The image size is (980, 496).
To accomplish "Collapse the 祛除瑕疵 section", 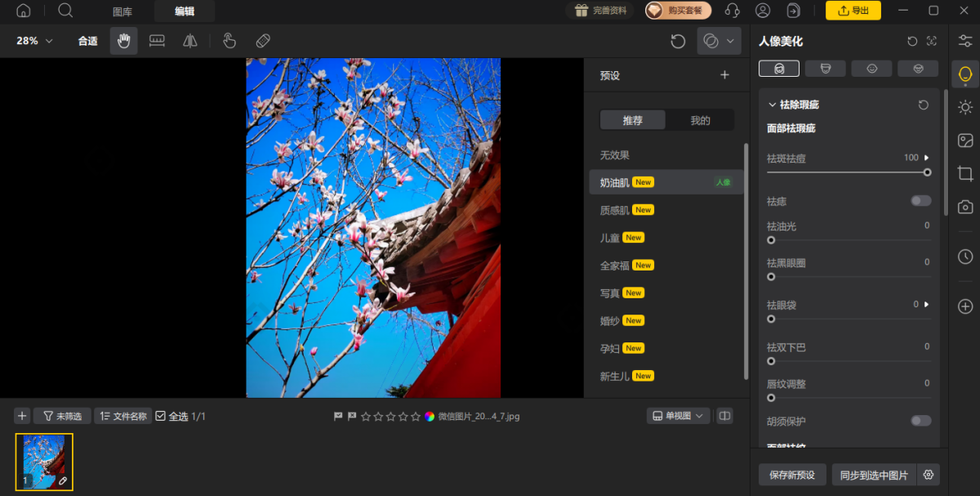I will point(772,105).
